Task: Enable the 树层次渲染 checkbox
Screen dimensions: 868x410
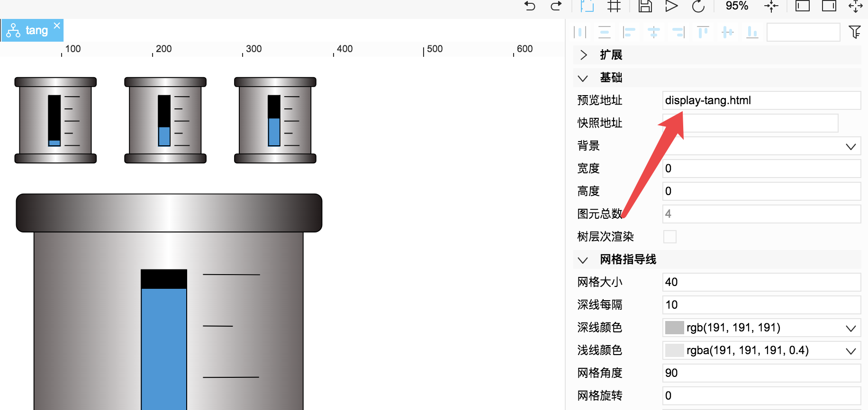Action: click(x=670, y=237)
